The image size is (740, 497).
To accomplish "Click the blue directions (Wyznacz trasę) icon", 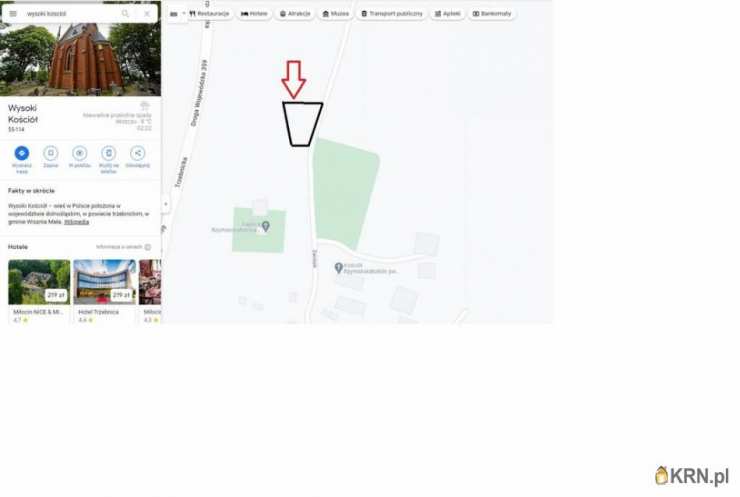I will (22, 153).
